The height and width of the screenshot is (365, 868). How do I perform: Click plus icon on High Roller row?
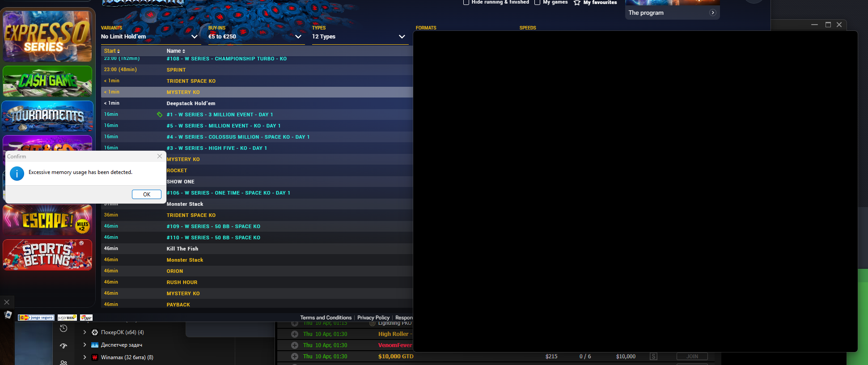pyautogui.click(x=295, y=334)
